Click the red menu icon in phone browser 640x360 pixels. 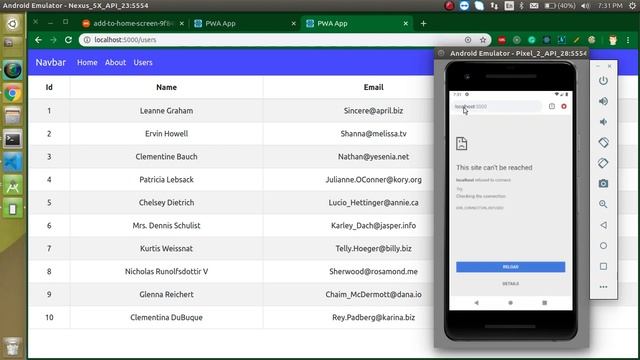(x=564, y=106)
